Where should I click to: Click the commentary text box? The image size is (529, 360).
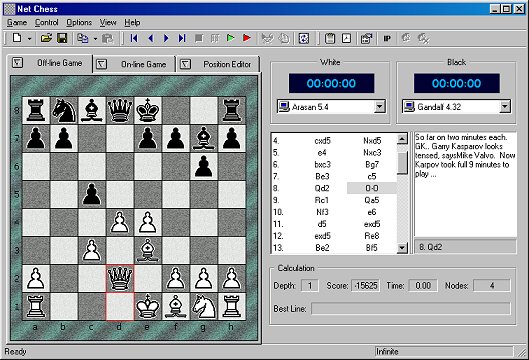point(465,185)
